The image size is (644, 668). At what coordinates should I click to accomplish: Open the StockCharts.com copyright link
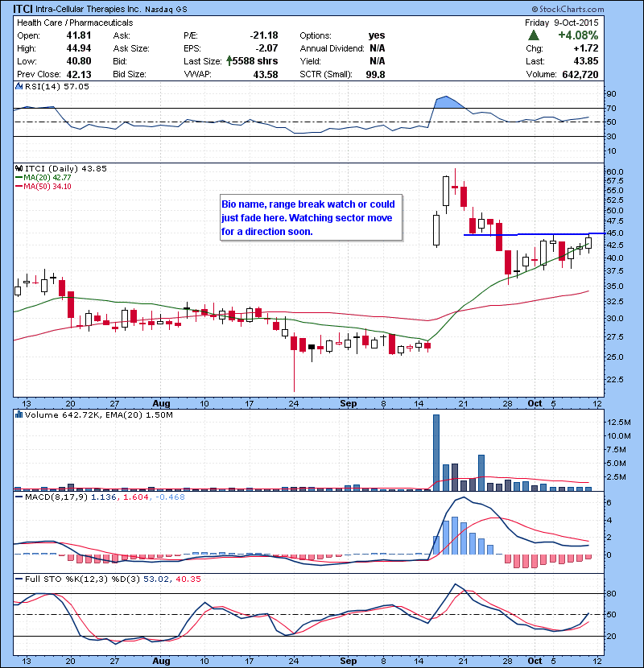pyautogui.click(x=568, y=9)
